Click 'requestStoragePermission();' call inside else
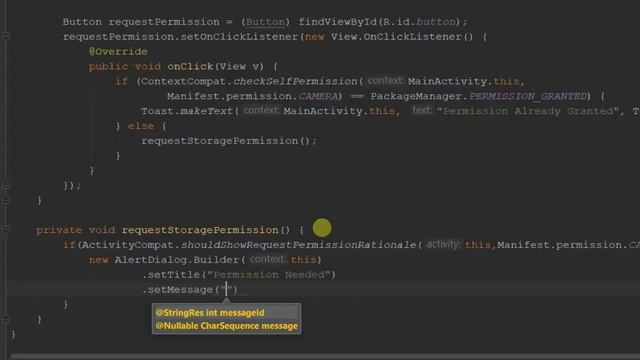640x360 pixels. pyautogui.click(x=229, y=141)
